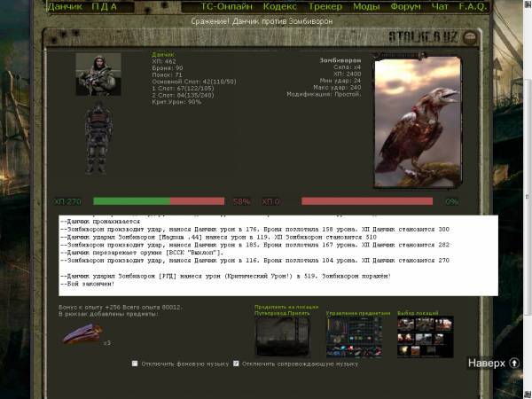
Task: Continue on location via Путепровод thumbnail
Action: coord(282,337)
